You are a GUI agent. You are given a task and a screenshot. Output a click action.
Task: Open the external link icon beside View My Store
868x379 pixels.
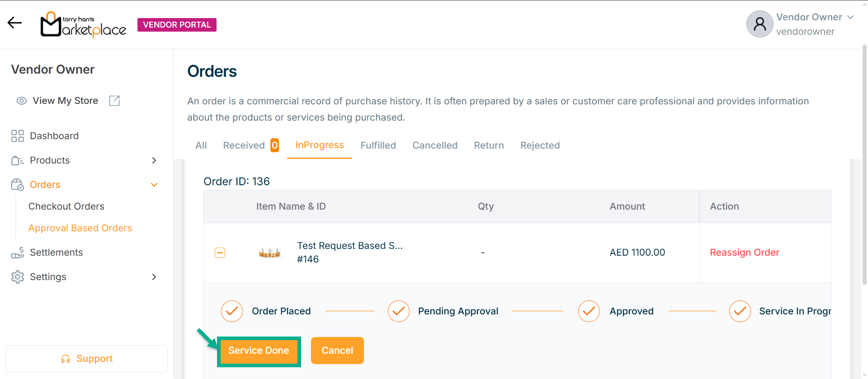(114, 101)
